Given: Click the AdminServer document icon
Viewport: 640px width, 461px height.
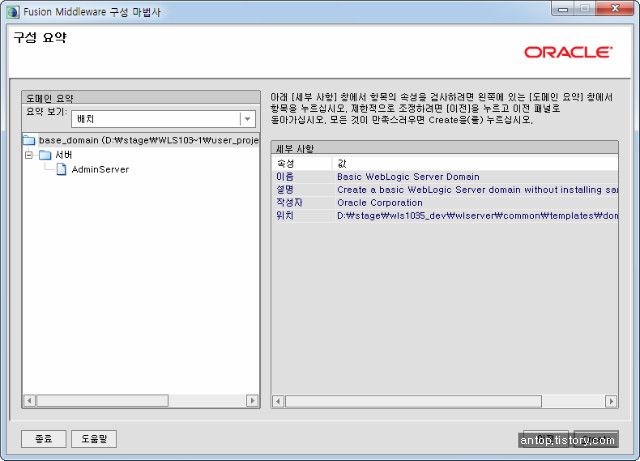Looking at the screenshot, I should click(x=61, y=169).
